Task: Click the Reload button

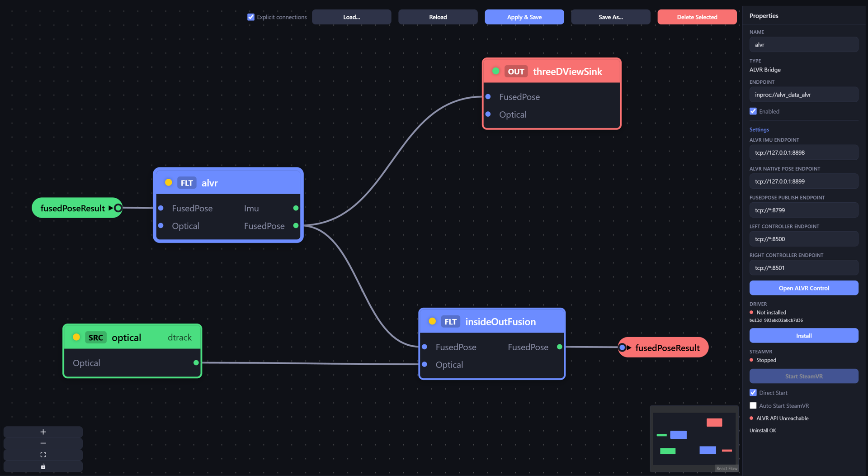Action: click(438, 17)
